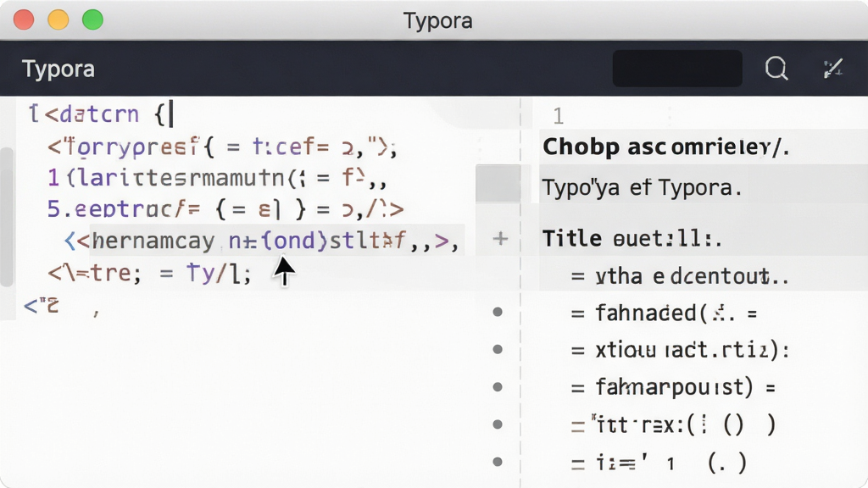Select the line 'Typo'ya ef Typora.'
Image resolution: width=868 pixels, height=488 pixels.
coord(642,187)
